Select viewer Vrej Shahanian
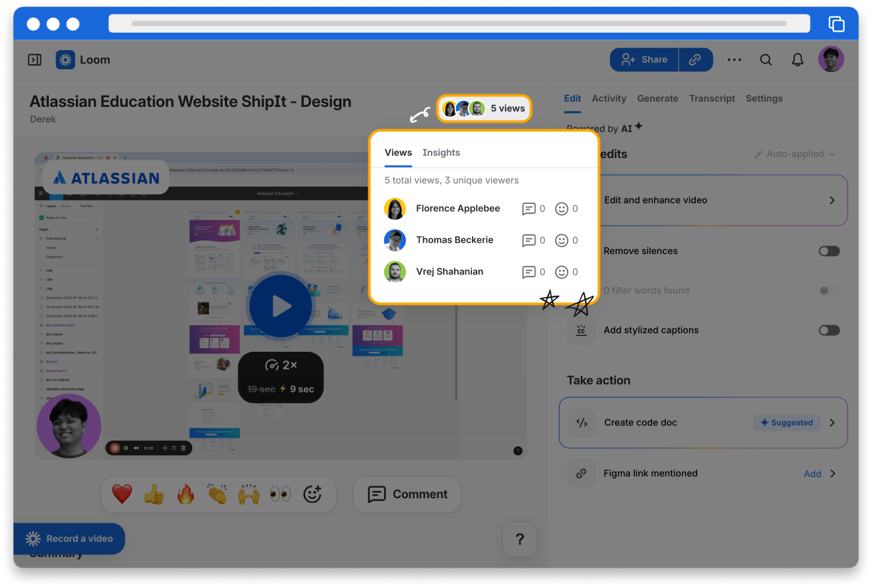This screenshot has height=588, width=872. click(450, 272)
